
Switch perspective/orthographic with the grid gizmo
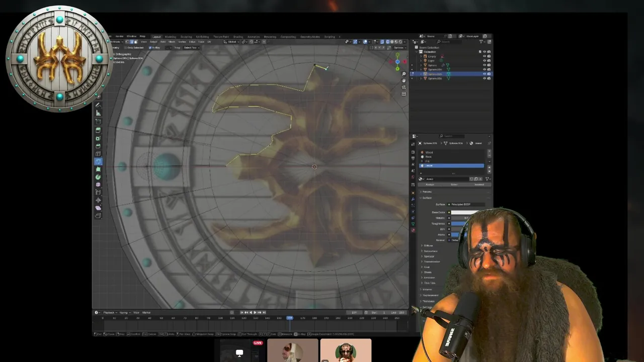[404, 94]
